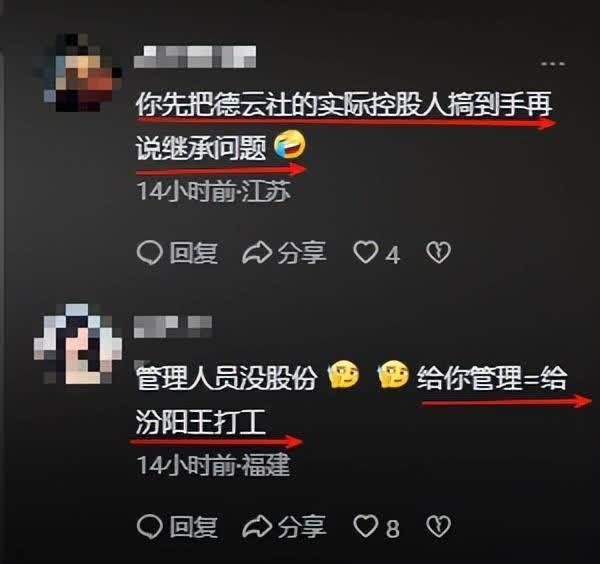Click the 分享 label under the first comment
The image size is (600, 564).
(x=302, y=253)
